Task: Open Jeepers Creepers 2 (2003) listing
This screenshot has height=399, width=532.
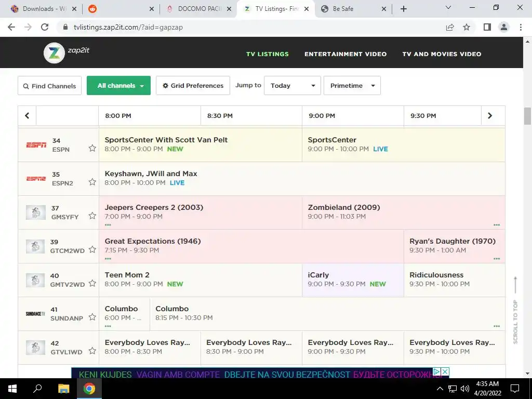Action: pyautogui.click(x=200, y=212)
